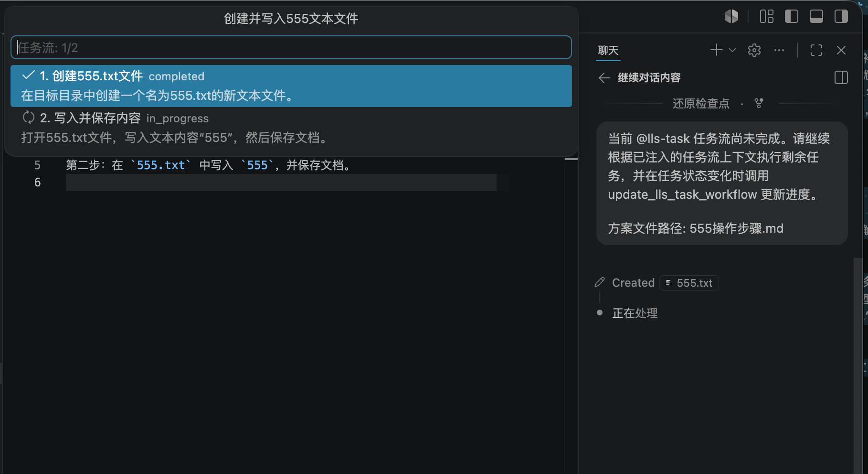This screenshot has height=474, width=868.
Task: Open the customize layout icon
Action: 767,16
